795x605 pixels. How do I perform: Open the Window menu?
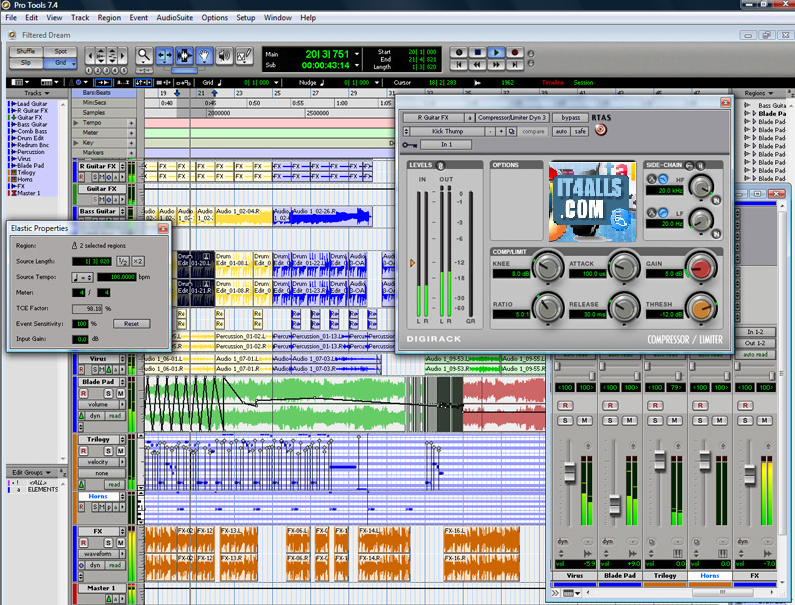click(277, 18)
